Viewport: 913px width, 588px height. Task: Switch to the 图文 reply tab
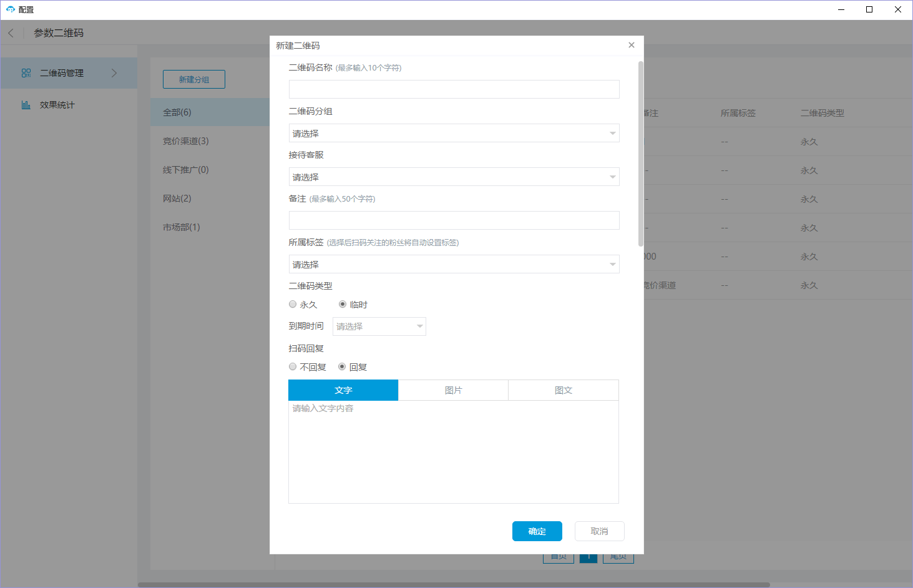tap(563, 390)
